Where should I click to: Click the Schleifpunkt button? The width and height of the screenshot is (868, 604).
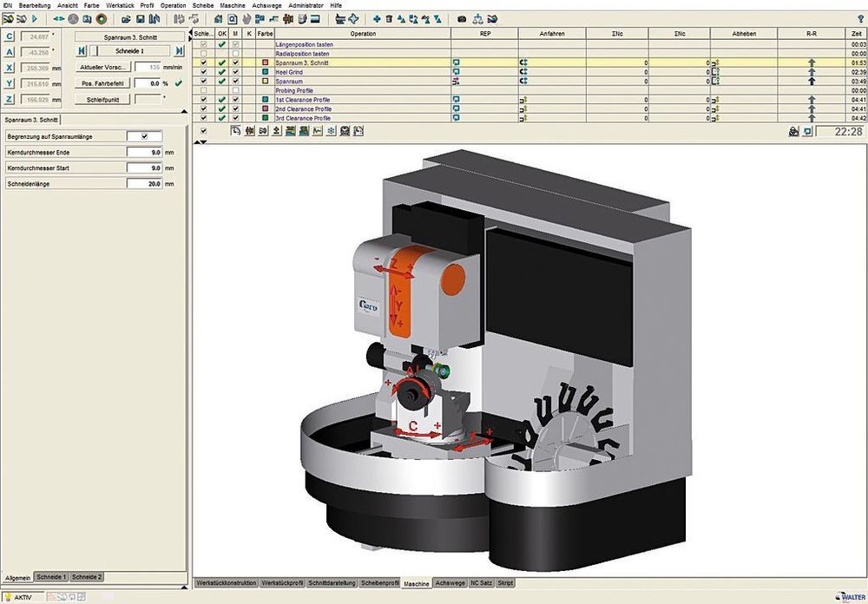pos(102,100)
